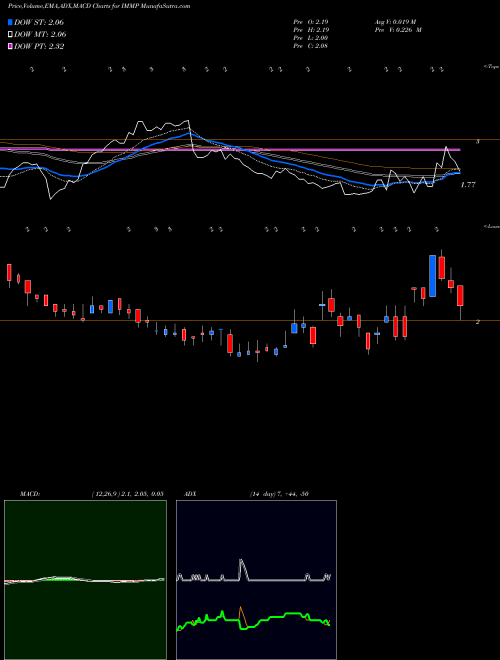Image resolution: width=500 pixels, height=660 pixels.
Task: Click the 'Avg V: 0.019 M' volume text
Action: click(x=397, y=21)
